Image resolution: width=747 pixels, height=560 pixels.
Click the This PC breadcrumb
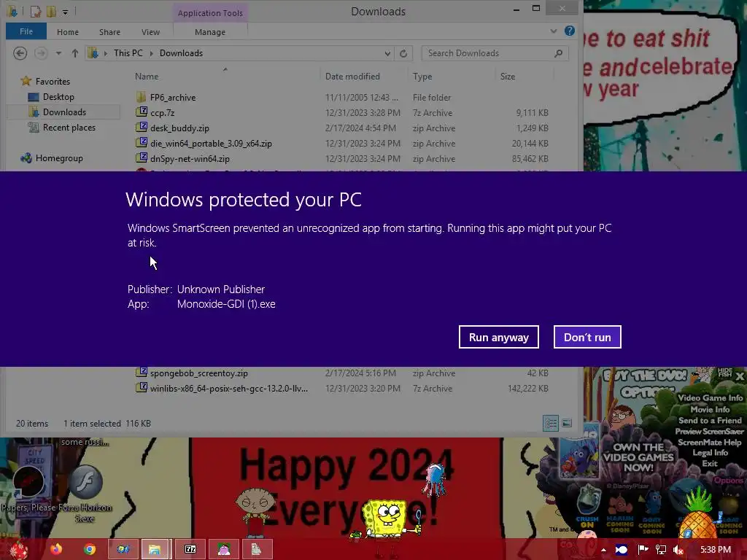(128, 53)
